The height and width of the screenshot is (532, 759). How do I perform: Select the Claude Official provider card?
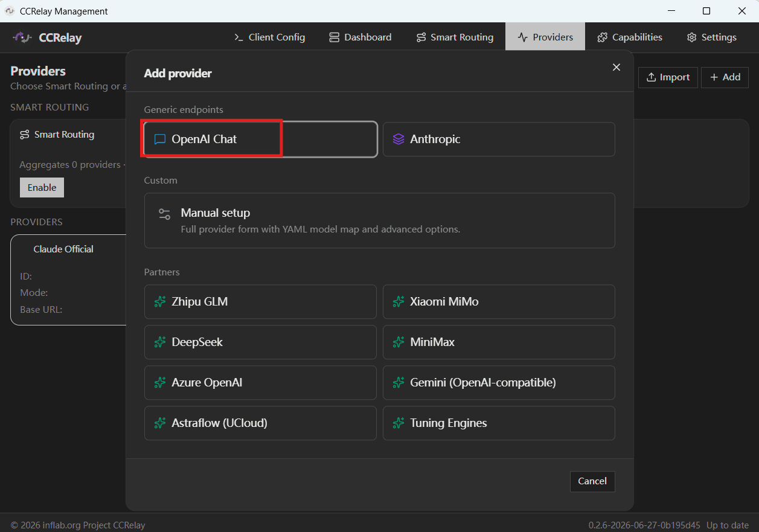click(68, 280)
